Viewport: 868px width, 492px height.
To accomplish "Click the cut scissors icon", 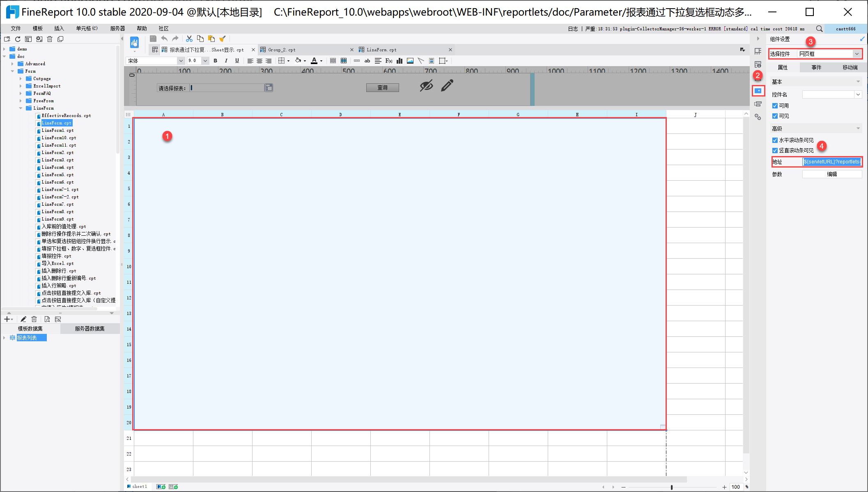I will pyautogui.click(x=189, y=39).
